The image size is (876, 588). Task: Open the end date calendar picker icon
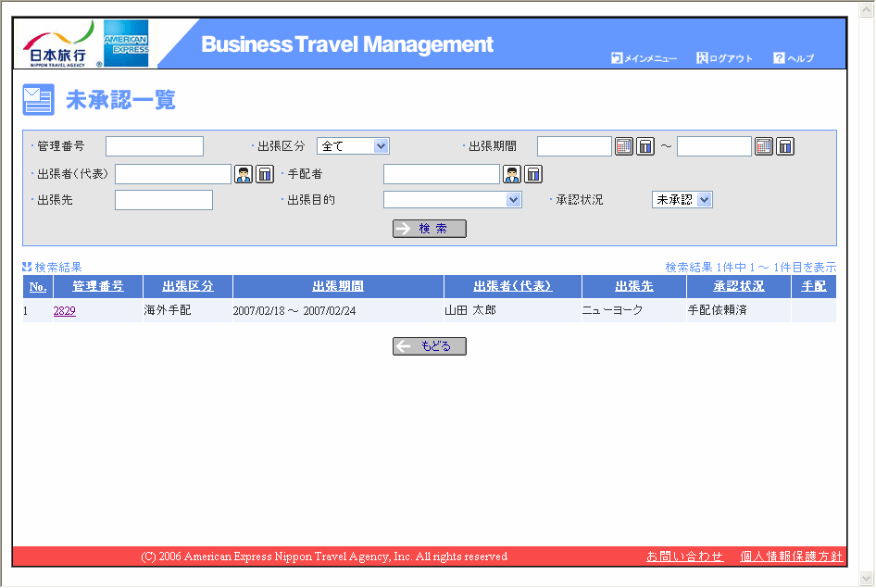tap(763, 146)
